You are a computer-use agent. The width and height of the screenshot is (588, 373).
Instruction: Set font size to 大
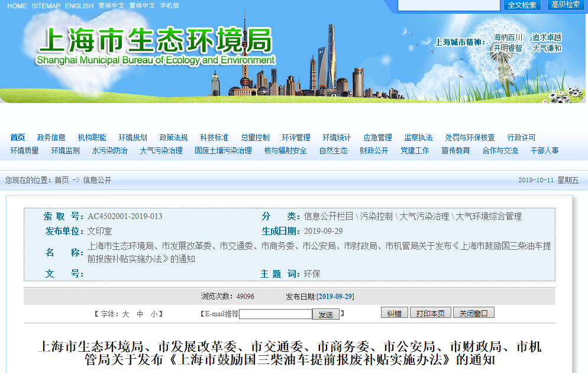[125, 314]
